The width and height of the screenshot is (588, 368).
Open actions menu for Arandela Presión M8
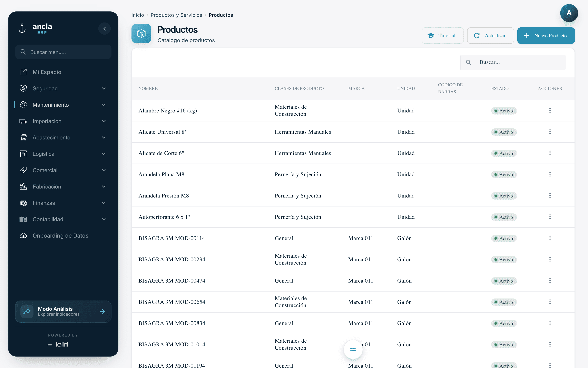click(550, 195)
